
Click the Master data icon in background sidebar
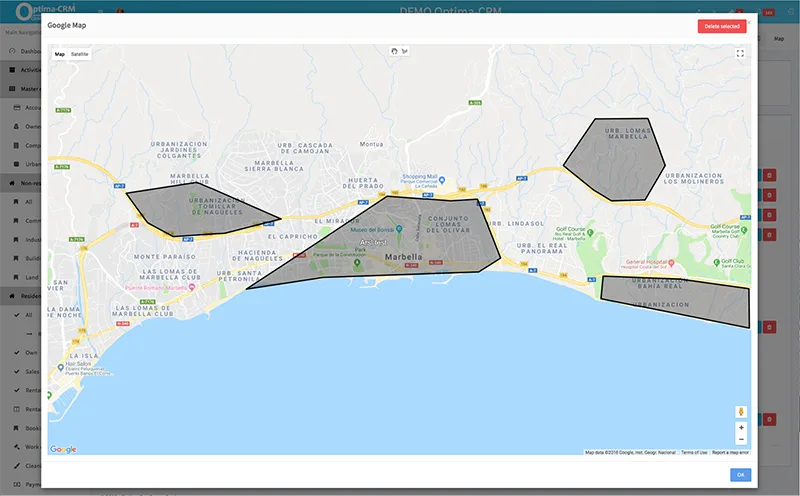pyautogui.click(x=12, y=89)
